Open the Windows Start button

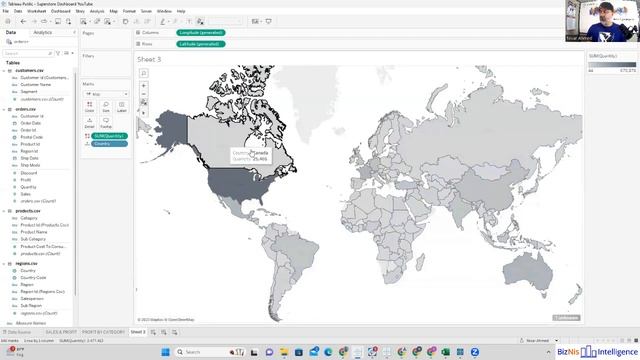coord(165,352)
